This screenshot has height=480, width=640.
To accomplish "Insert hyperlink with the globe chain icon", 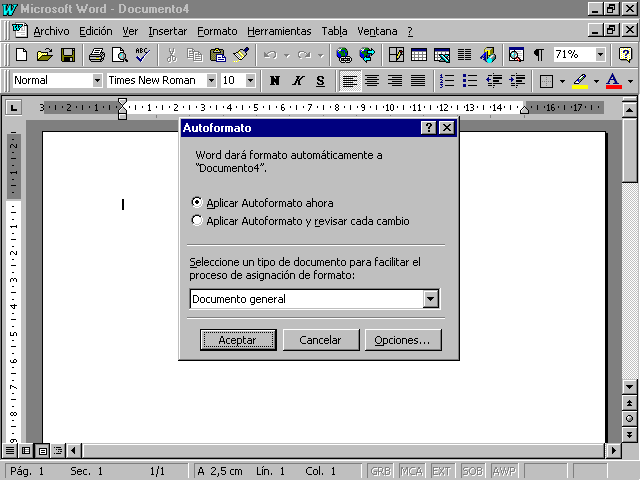I will [x=344, y=55].
